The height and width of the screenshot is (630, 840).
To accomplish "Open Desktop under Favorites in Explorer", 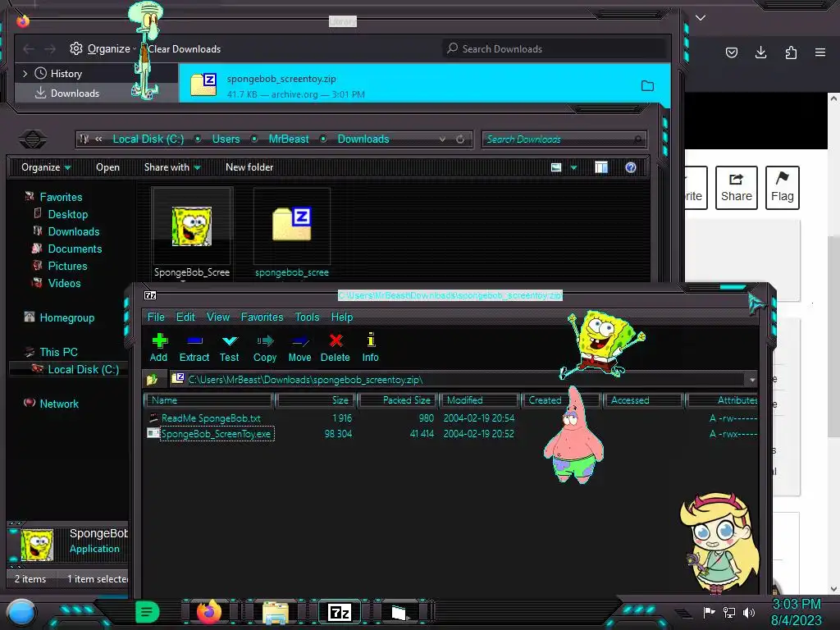I will coord(67,214).
